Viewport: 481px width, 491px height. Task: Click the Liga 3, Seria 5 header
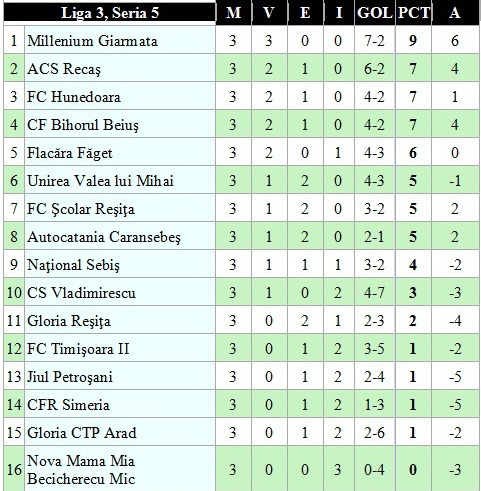[110, 13]
